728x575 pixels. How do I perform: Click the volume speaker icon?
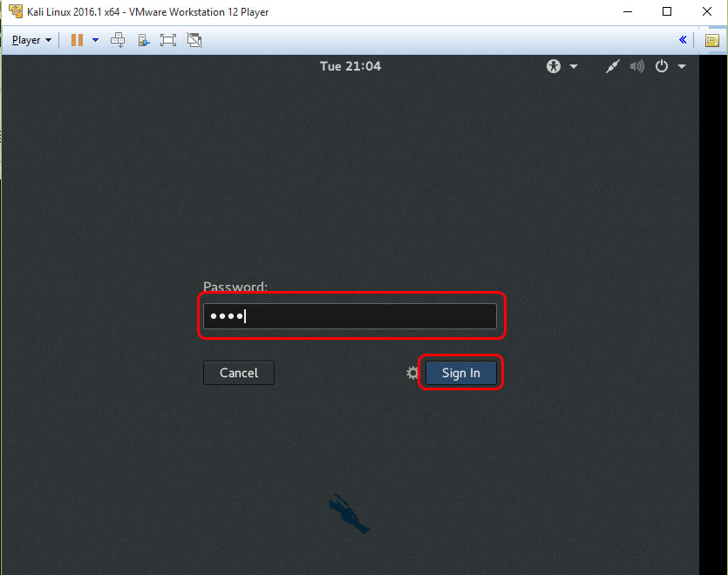click(637, 66)
